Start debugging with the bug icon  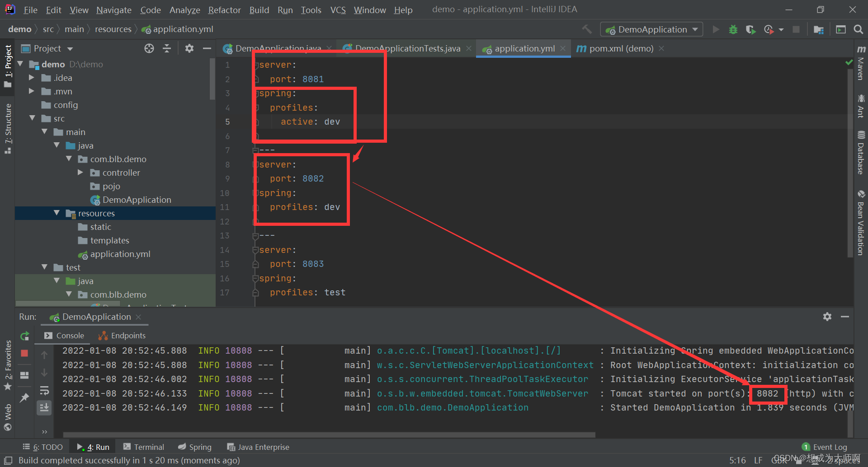tap(733, 29)
